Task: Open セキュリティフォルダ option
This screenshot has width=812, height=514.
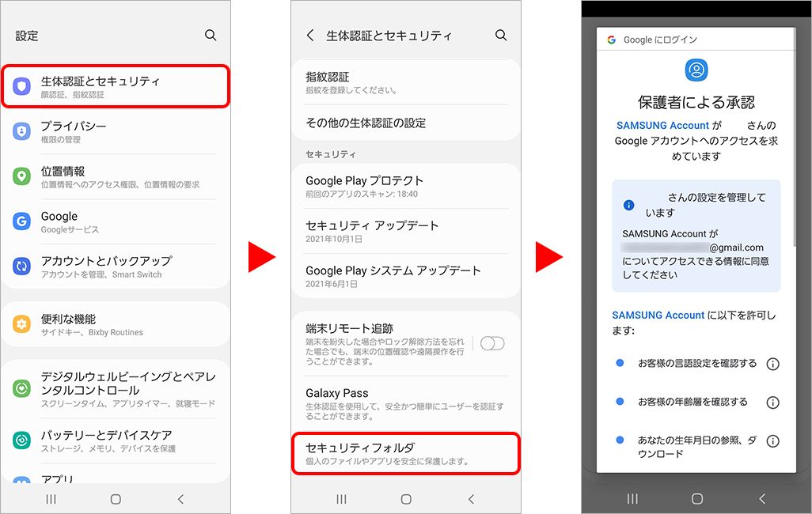Action: coord(406,453)
